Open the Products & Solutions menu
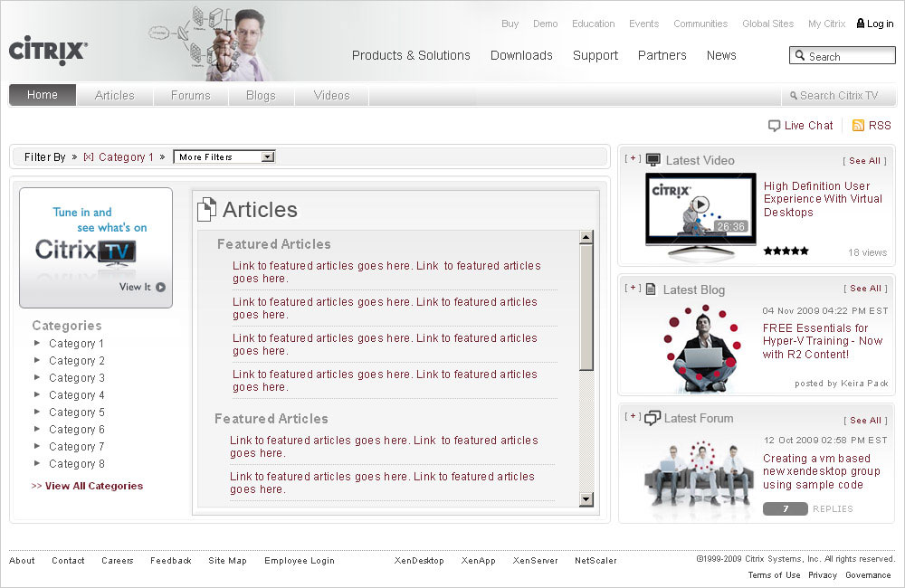This screenshot has height=588, width=905. click(411, 55)
